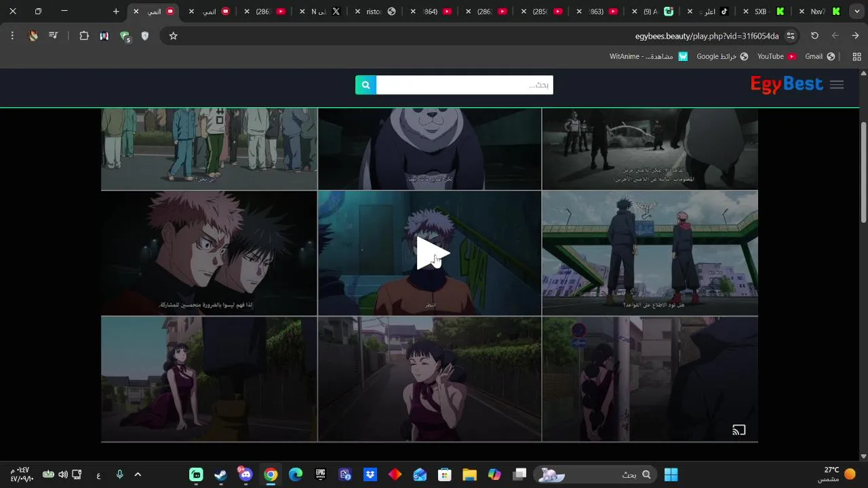Close the active اتمي tab
Image resolution: width=868 pixels, height=488 pixels.
[x=136, y=12]
